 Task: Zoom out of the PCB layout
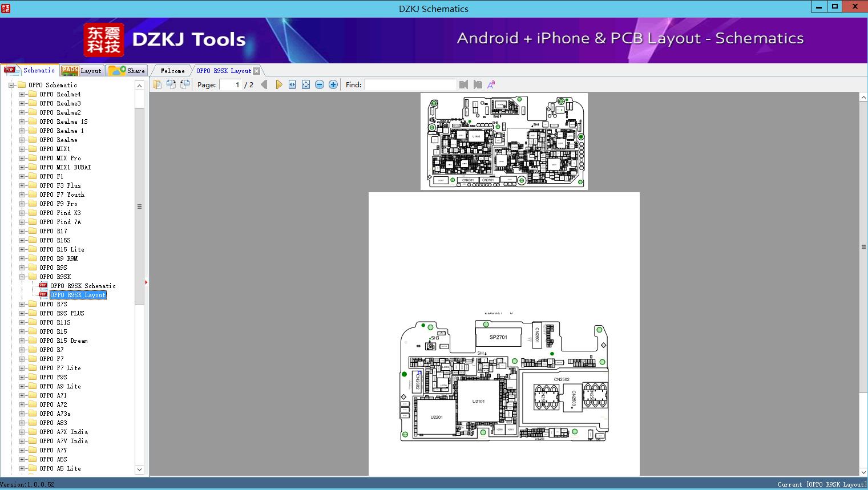coord(320,84)
